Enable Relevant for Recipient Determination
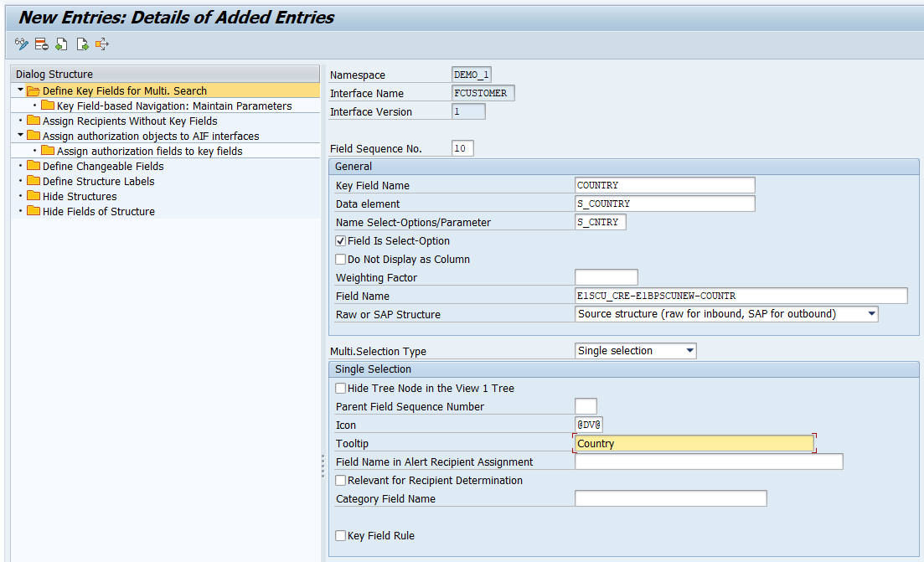The width and height of the screenshot is (924, 562). tap(341, 480)
